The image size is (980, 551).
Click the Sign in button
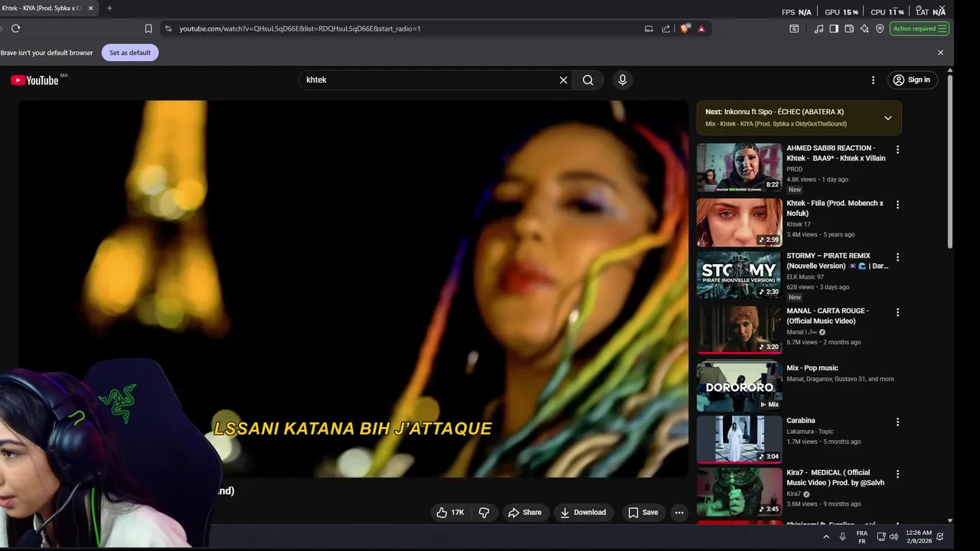[x=913, y=80]
